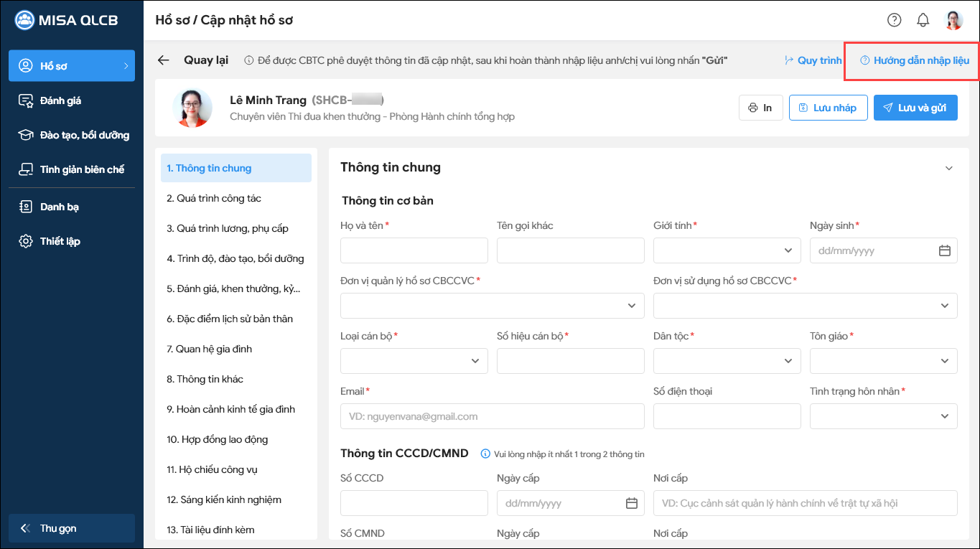Go to Quan hệ gia đình section
Screen dimensions: 980x549
coord(209,349)
